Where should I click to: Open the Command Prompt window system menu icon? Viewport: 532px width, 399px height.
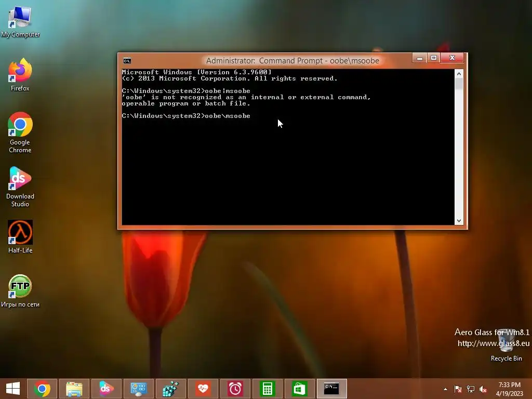[127, 61]
